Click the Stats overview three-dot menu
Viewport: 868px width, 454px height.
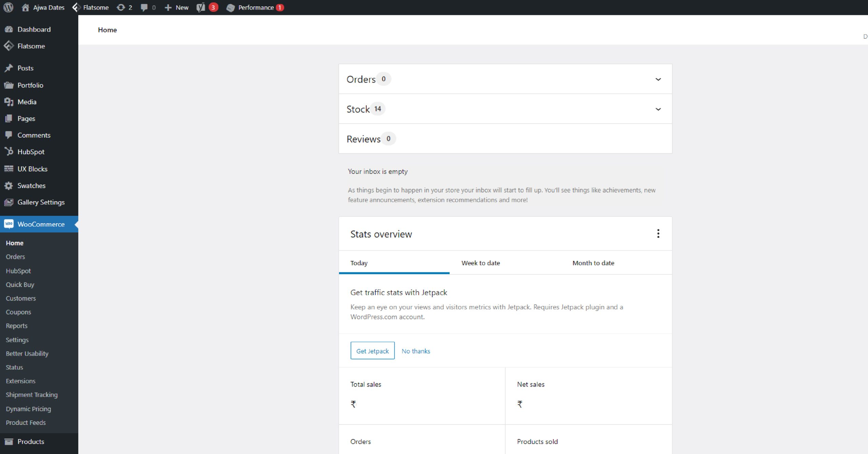(x=658, y=233)
